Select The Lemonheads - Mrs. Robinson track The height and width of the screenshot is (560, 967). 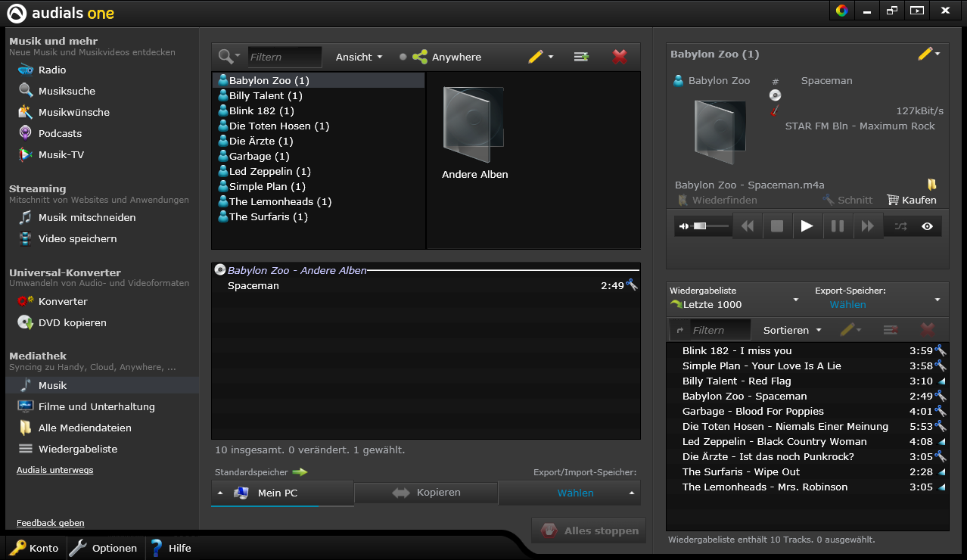click(x=807, y=487)
